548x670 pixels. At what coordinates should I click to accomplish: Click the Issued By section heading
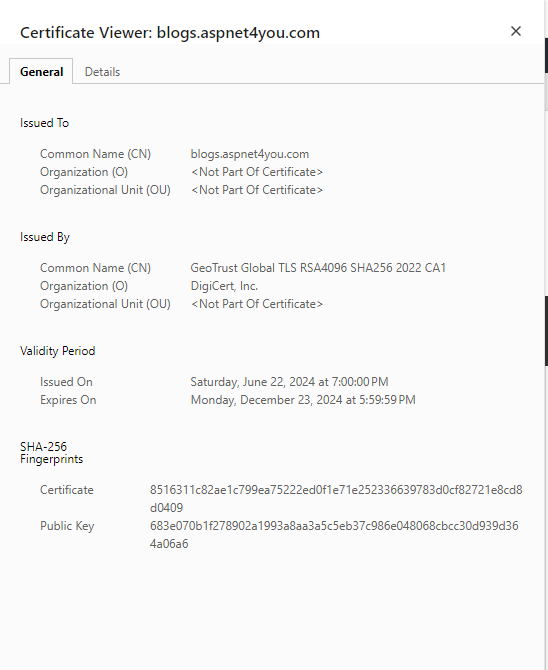(x=45, y=237)
